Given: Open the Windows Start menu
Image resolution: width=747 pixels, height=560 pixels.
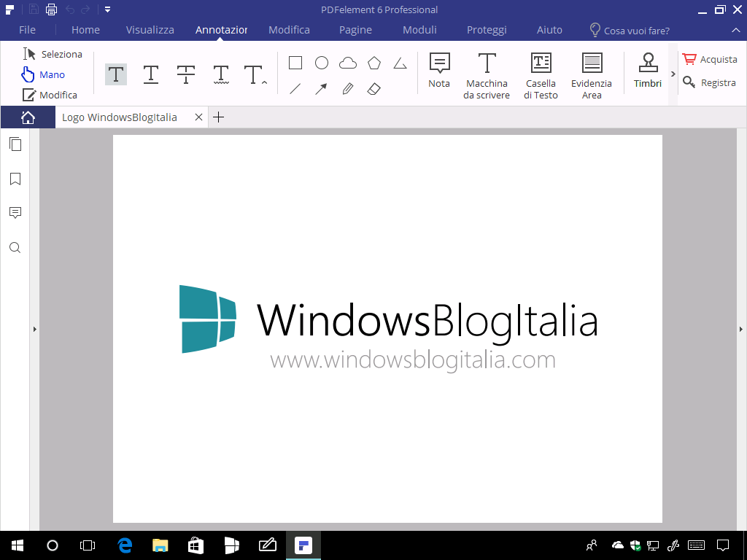Looking at the screenshot, I should 18,545.
